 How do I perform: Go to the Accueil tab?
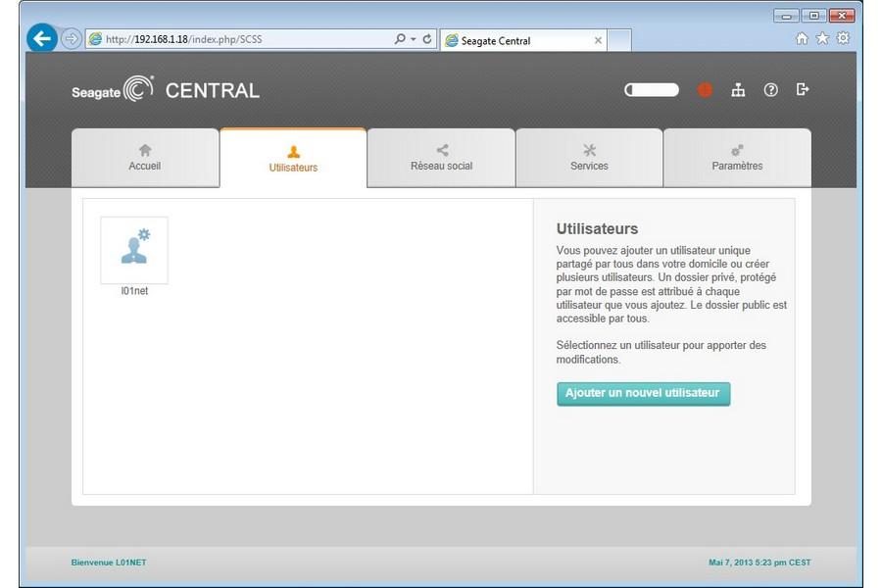point(145,158)
